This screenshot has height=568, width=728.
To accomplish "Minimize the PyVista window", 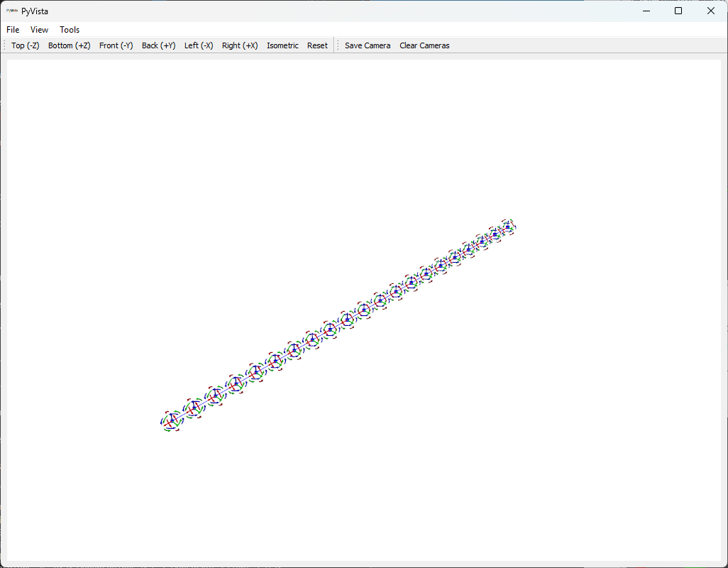I will (x=646, y=11).
